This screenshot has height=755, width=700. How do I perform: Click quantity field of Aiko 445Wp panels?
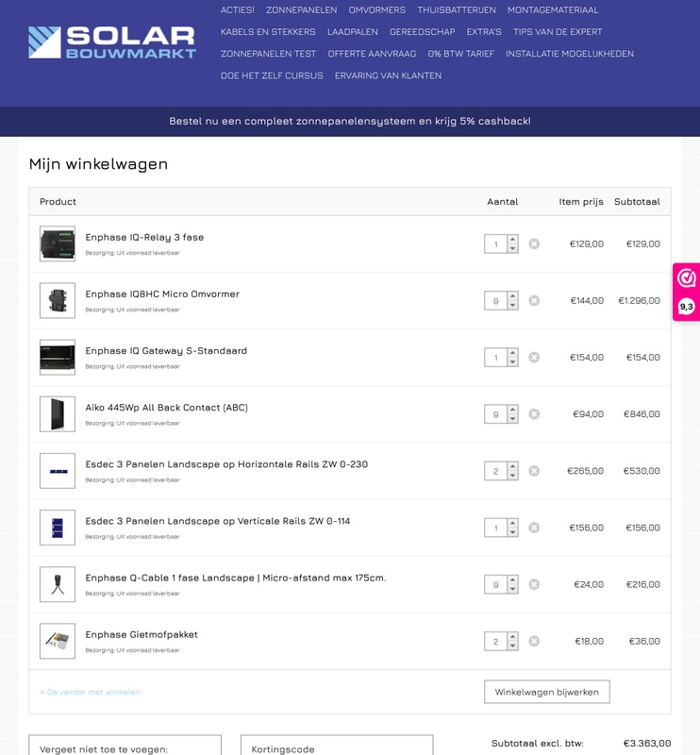495,414
